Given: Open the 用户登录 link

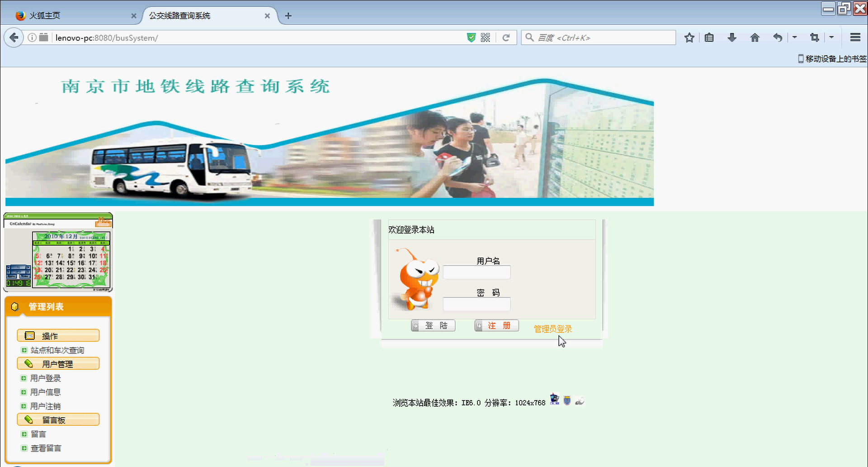Looking at the screenshot, I should 46,378.
